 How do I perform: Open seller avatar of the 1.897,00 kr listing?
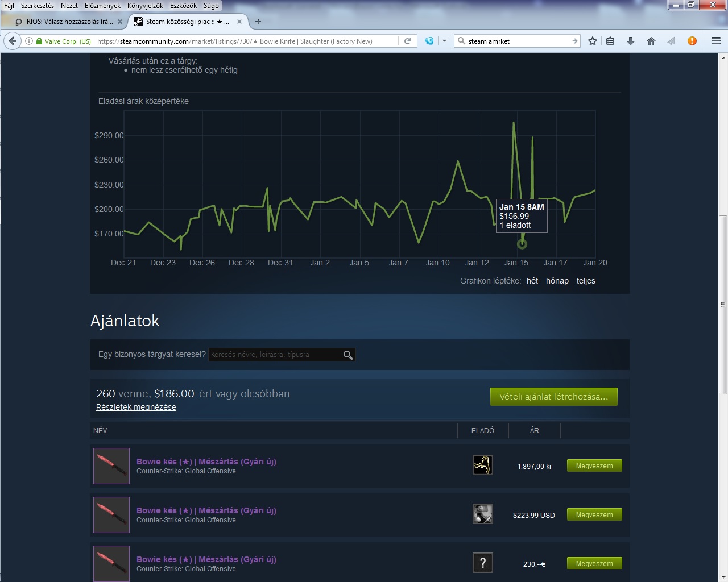pos(483,465)
